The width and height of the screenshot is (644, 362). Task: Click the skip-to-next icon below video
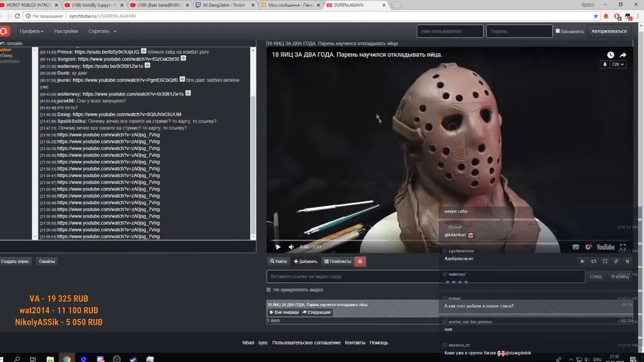coord(627,261)
